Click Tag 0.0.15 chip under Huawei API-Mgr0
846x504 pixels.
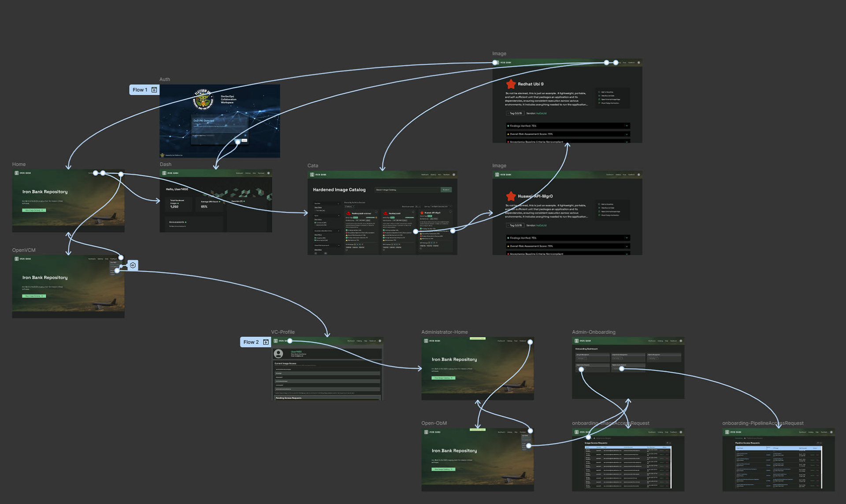(x=515, y=226)
